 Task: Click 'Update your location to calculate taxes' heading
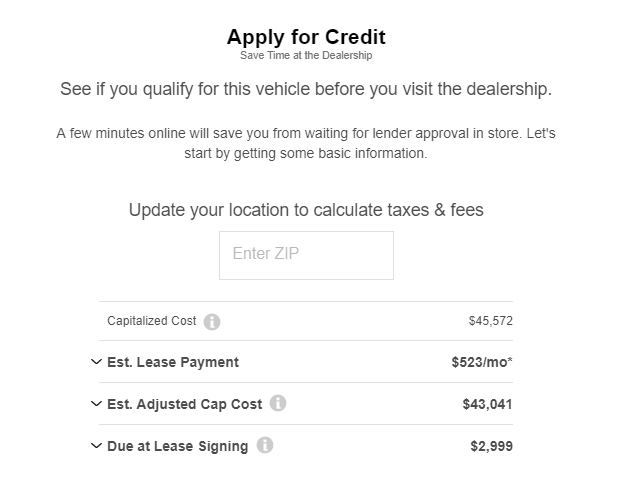[306, 210]
